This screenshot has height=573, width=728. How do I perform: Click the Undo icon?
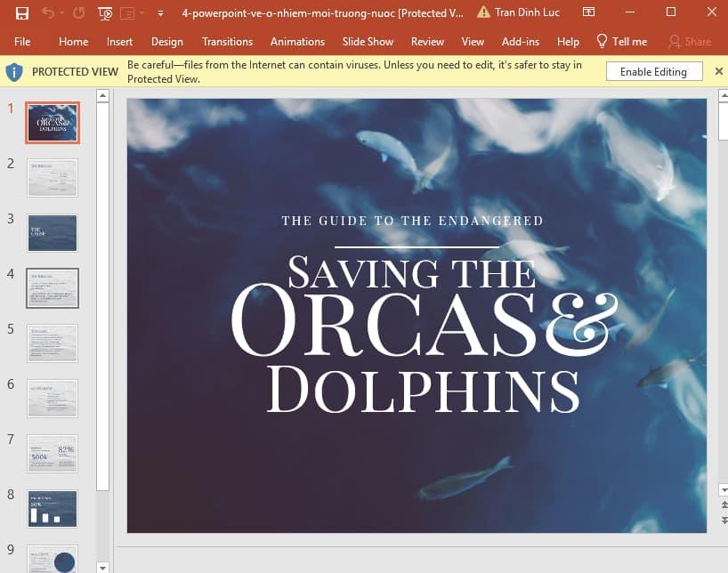point(50,12)
